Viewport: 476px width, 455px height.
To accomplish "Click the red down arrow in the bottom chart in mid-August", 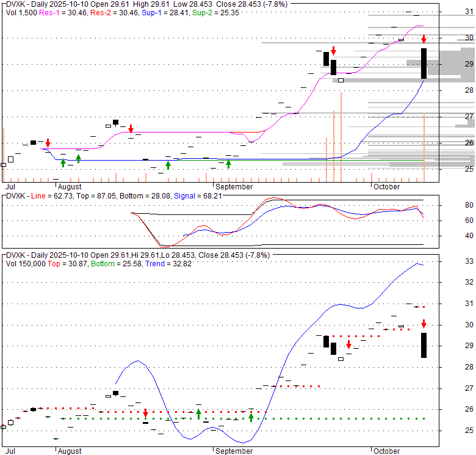I will [x=145, y=414].
